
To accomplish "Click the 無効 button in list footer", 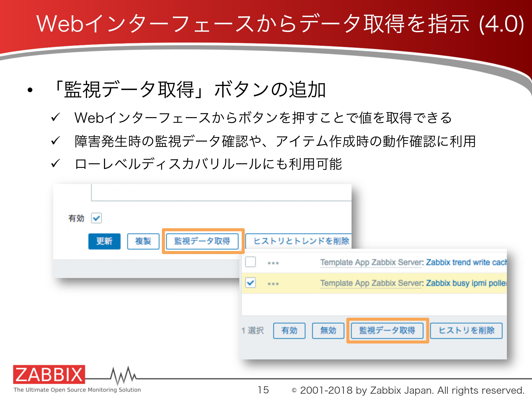I will coord(328,331).
